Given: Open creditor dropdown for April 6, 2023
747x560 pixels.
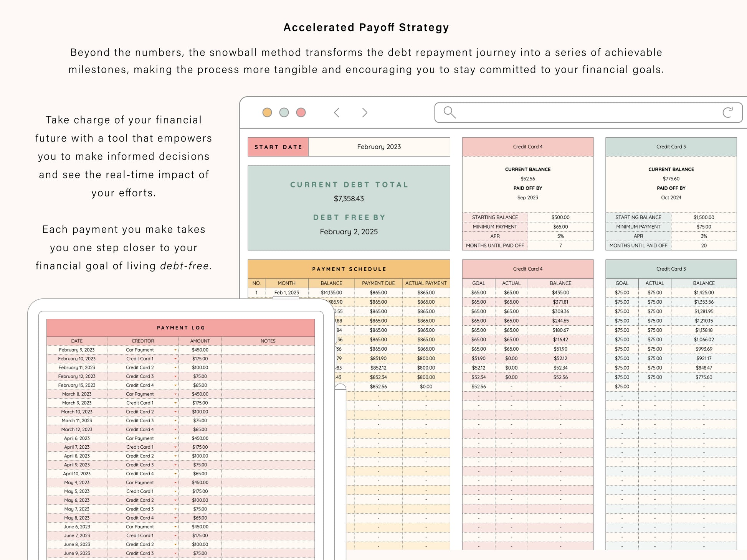Looking at the screenshot, I should click(x=175, y=438).
